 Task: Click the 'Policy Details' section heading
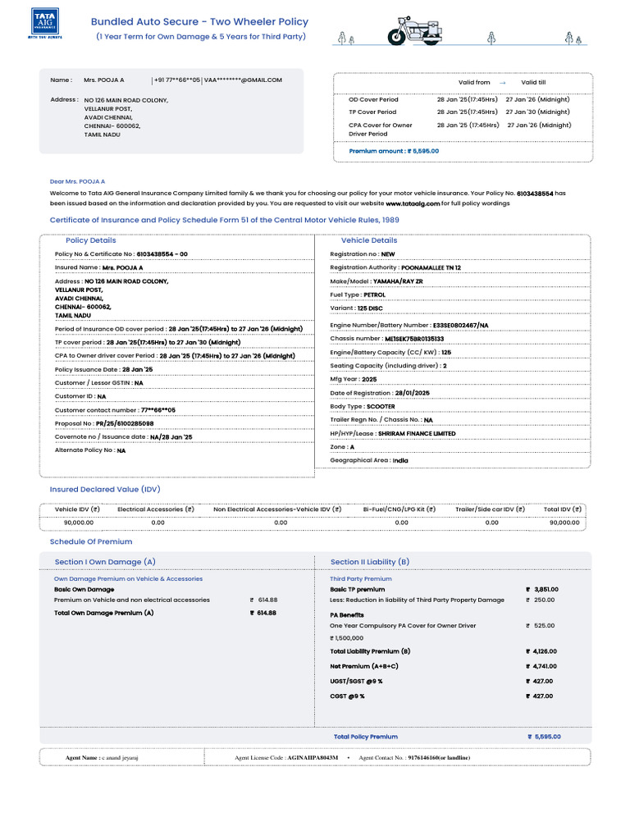coord(90,240)
